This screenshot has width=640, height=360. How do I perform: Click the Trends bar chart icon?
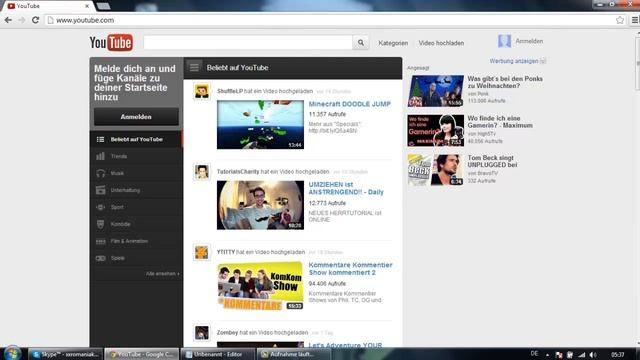click(x=100, y=156)
